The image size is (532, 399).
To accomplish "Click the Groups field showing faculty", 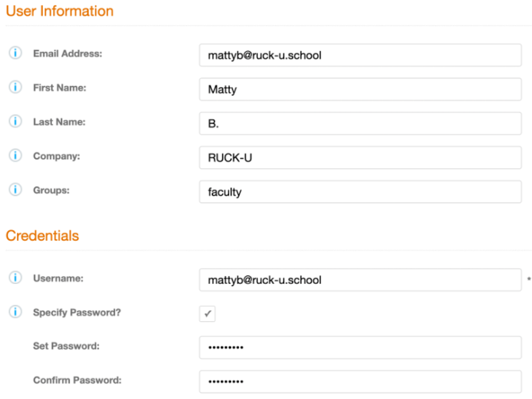I will [x=360, y=192].
